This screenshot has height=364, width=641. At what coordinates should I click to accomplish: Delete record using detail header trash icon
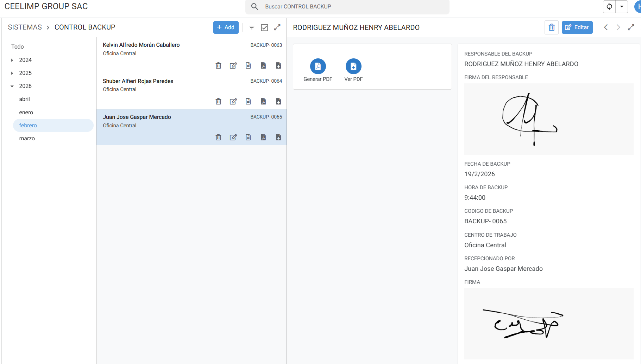pos(552,27)
